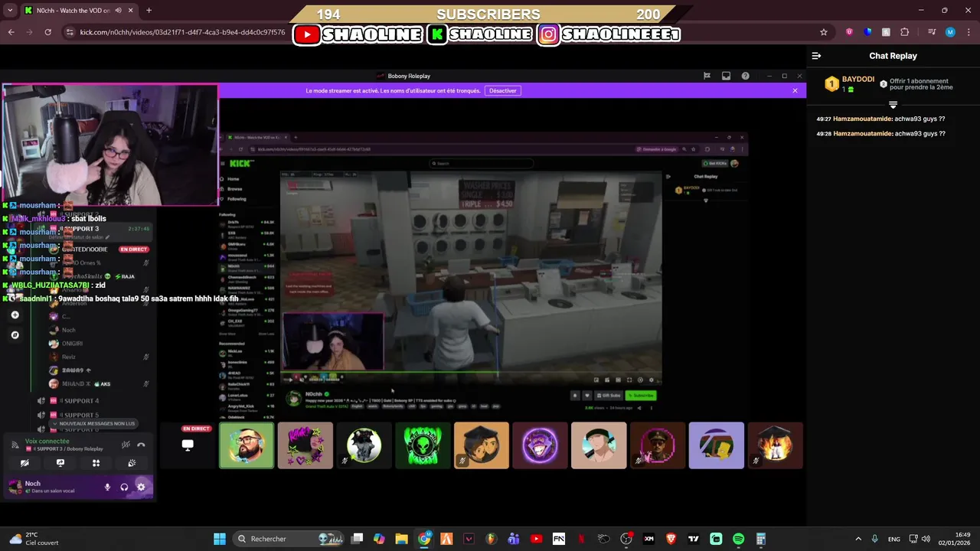
Task: Open the Windows Start menu
Action: point(220,539)
